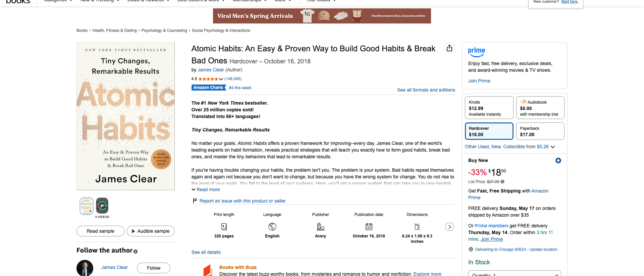Open See all formats and editions link
644x276 pixels.
click(x=426, y=90)
